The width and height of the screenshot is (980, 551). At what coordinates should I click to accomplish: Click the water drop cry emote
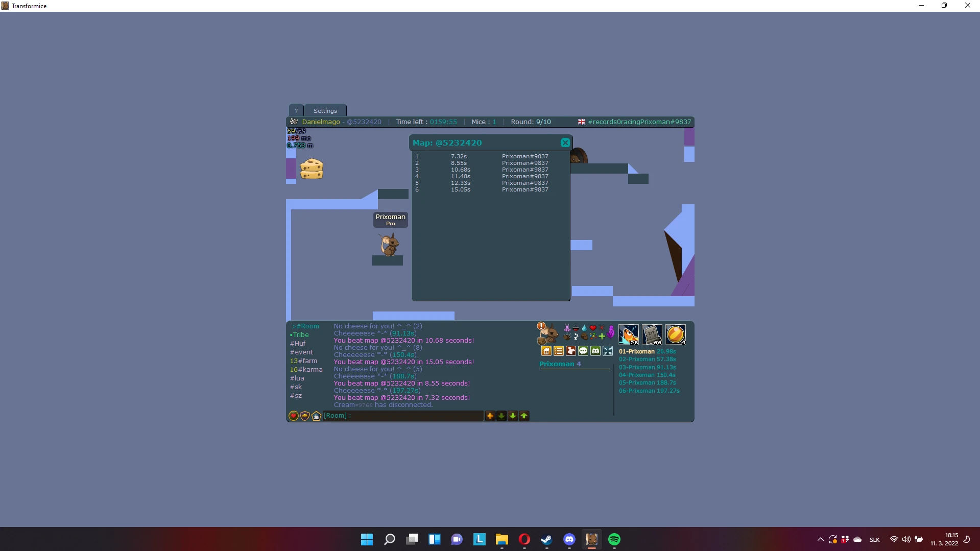(584, 328)
